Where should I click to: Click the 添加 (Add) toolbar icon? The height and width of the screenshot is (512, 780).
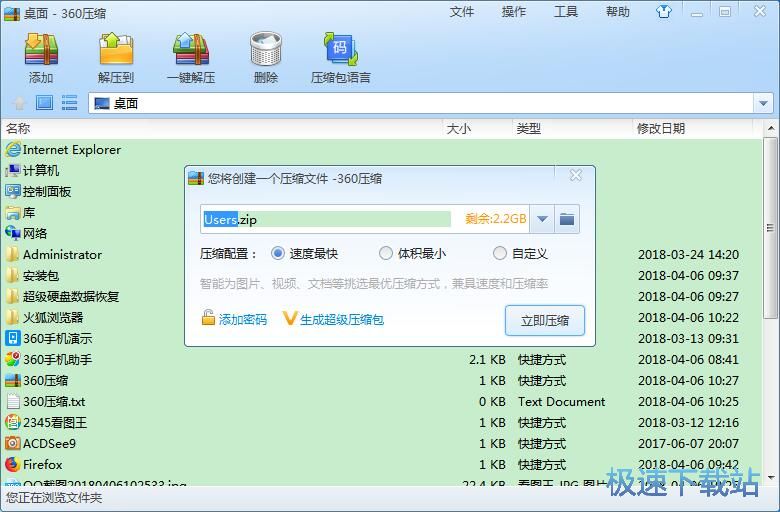click(41, 50)
